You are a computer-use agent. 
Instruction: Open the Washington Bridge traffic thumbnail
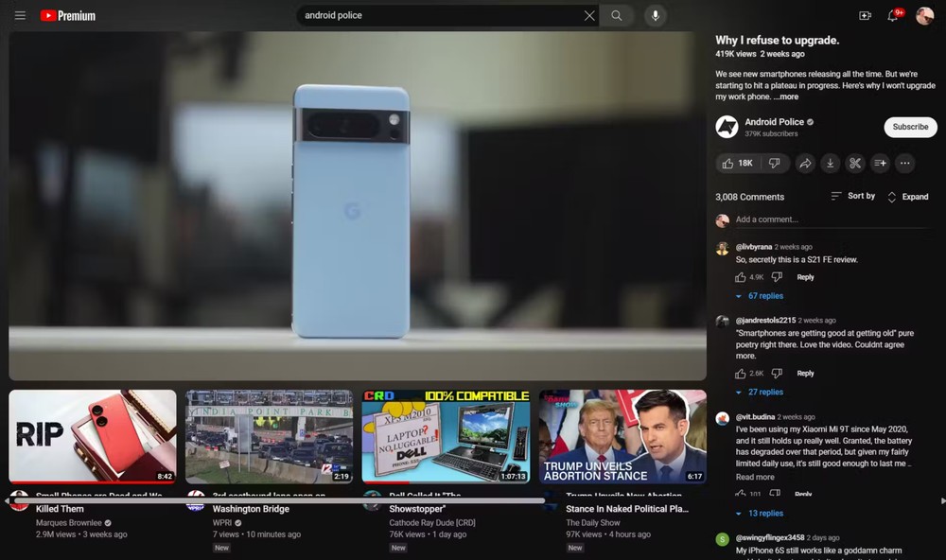coord(269,436)
